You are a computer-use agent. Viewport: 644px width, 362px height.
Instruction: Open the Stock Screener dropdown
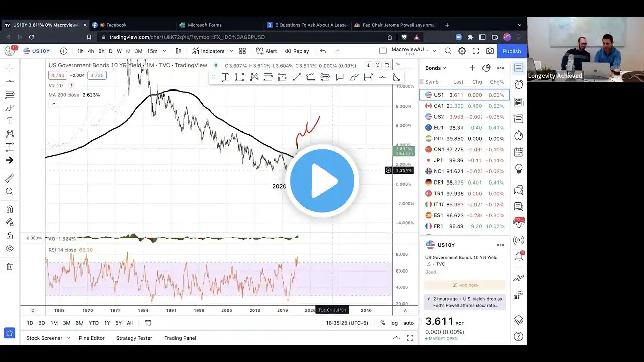click(48, 338)
